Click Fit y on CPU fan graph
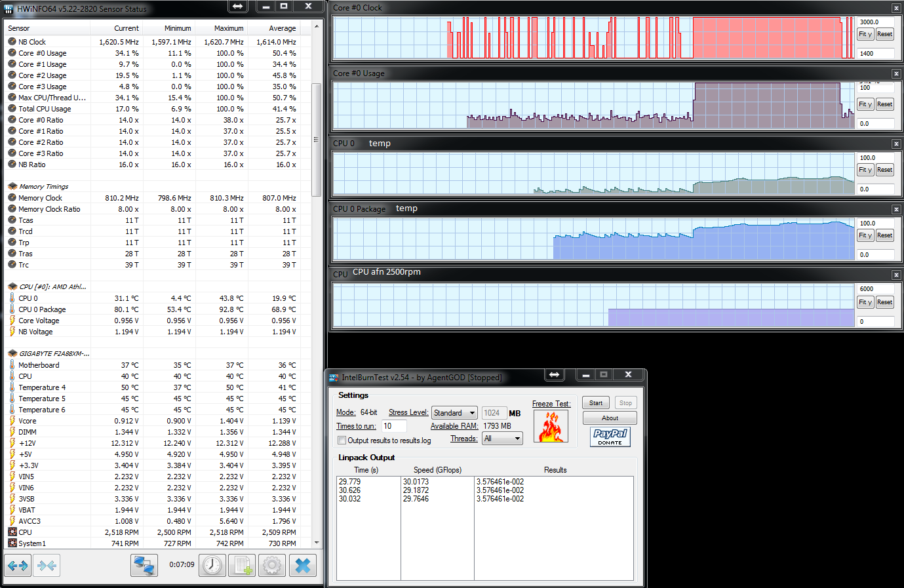904x588 pixels. click(865, 302)
